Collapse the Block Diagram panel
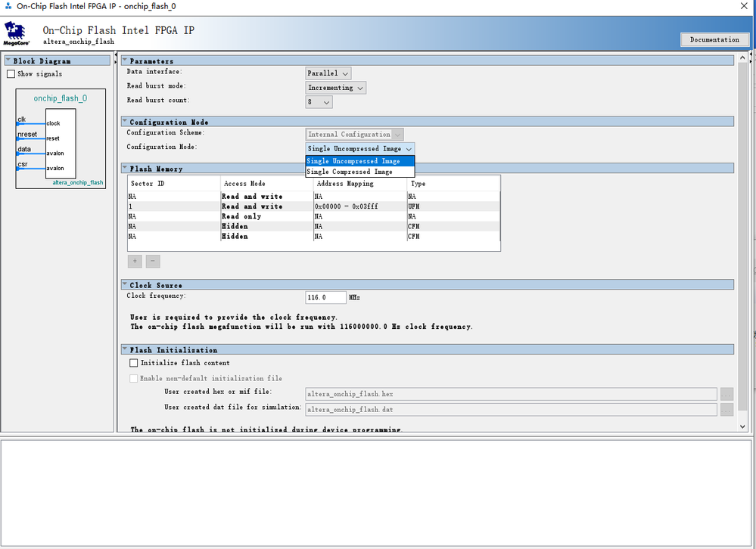Image resolution: width=756 pixels, height=549 pixels. pos(8,60)
